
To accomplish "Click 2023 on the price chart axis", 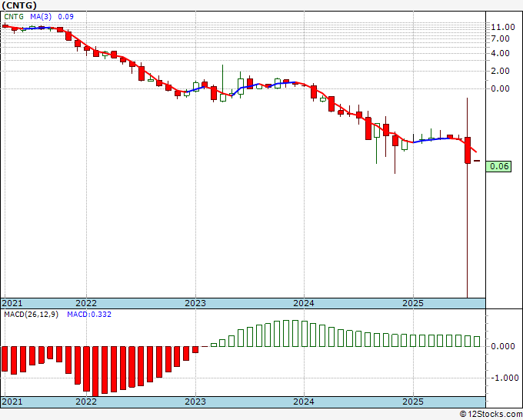I will click(x=195, y=303).
